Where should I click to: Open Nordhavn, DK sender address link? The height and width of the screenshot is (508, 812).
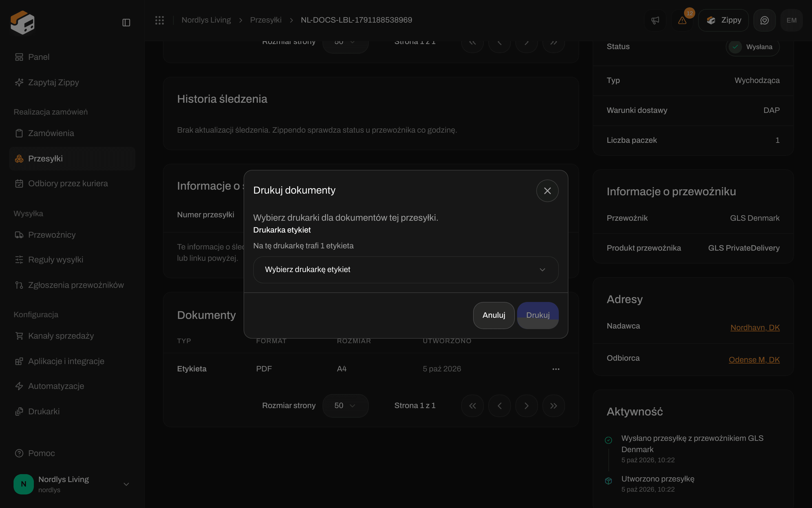point(755,328)
